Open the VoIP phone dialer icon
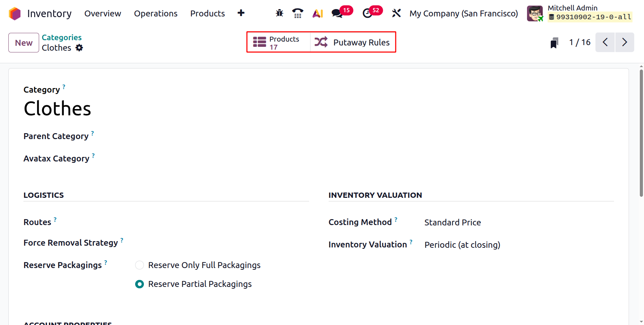This screenshot has width=644, height=325. (x=298, y=13)
